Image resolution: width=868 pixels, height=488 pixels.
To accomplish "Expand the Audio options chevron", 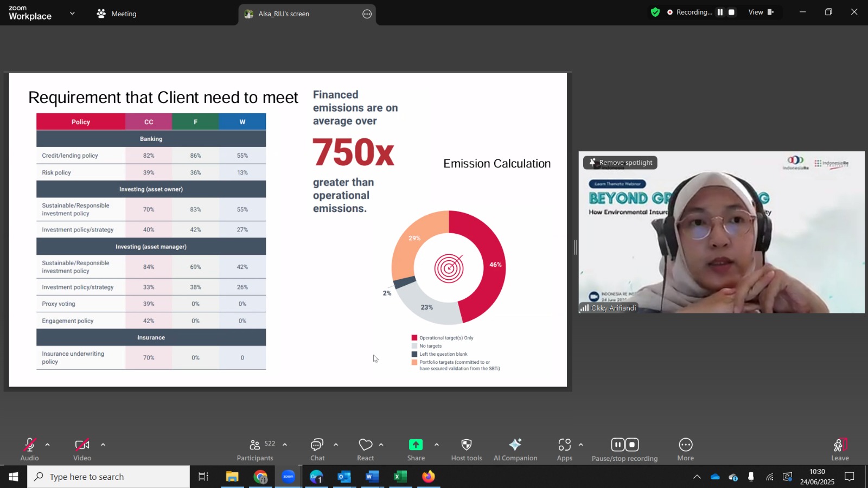I will [x=48, y=445].
